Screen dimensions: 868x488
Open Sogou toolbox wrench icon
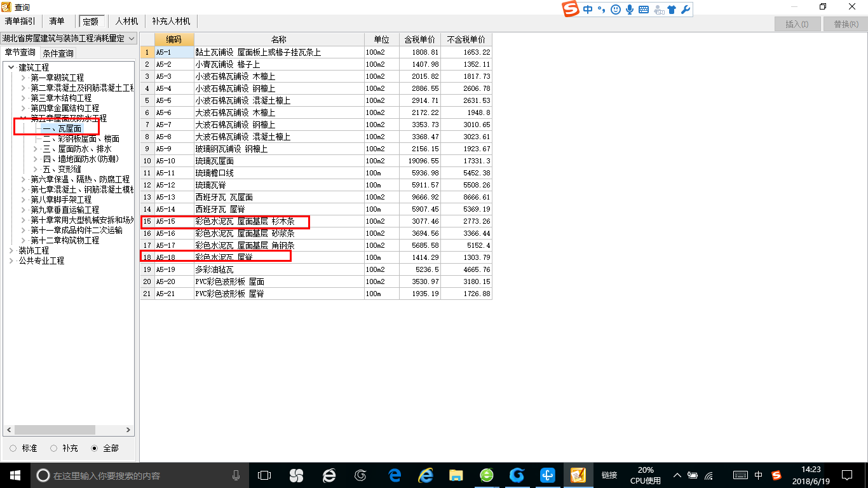[x=686, y=10]
